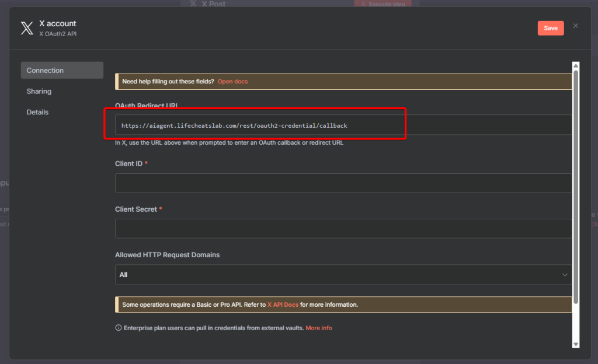Click the OAuth Redirect URL field
Image resolution: width=598 pixels, height=364 pixels.
point(343,125)
